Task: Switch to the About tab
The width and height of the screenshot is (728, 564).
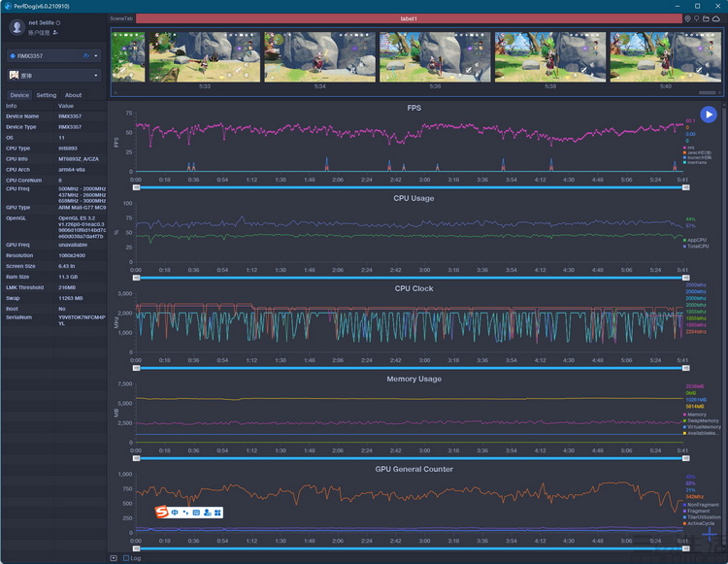Action: click(73, 95)
